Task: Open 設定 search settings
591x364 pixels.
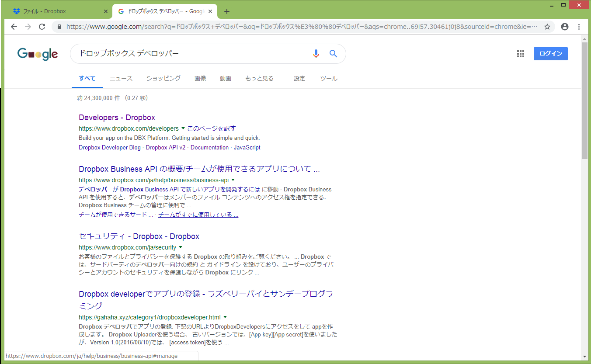Action: click(299, 79)
